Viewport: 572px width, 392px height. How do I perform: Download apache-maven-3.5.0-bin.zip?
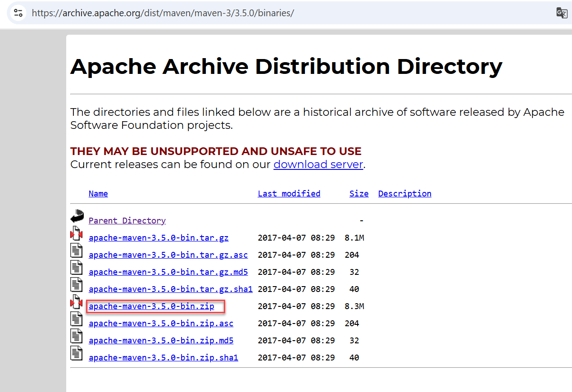tap(151, 306)
